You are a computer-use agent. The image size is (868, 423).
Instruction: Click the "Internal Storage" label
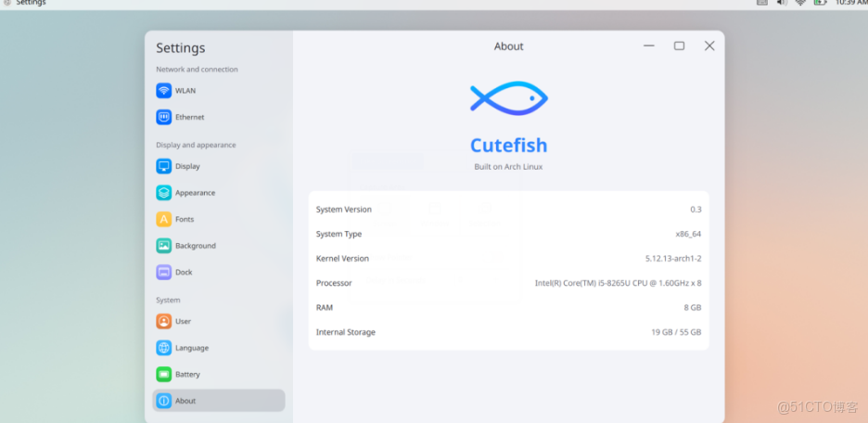(345, 332)
